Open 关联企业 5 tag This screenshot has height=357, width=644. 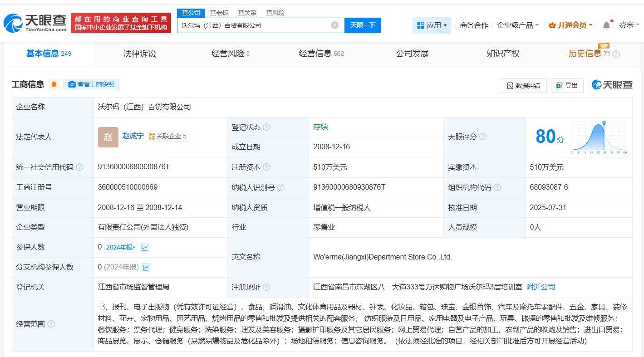click(167, 136)
